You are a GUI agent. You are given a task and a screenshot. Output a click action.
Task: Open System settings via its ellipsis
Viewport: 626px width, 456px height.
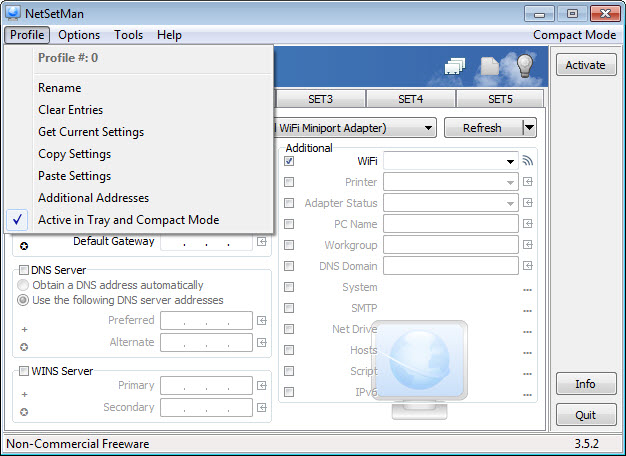click(527, 290)
